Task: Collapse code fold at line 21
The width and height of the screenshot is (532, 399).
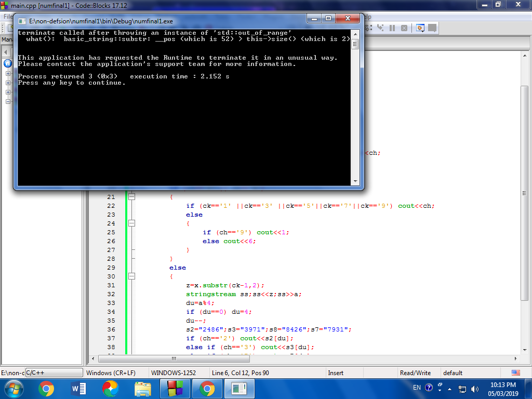Action: click(132, 197)
